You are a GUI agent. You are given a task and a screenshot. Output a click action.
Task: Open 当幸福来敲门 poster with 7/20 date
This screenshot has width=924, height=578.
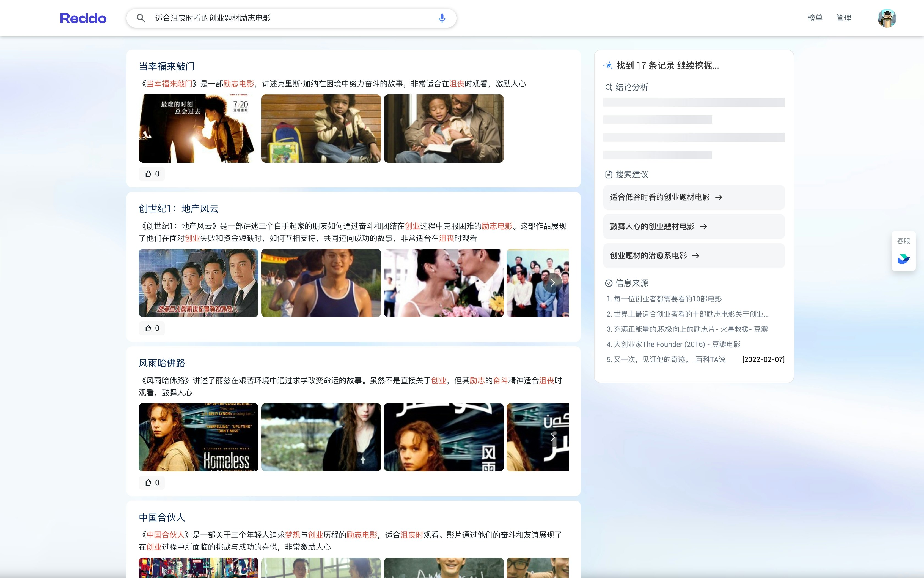pos(198,129)
